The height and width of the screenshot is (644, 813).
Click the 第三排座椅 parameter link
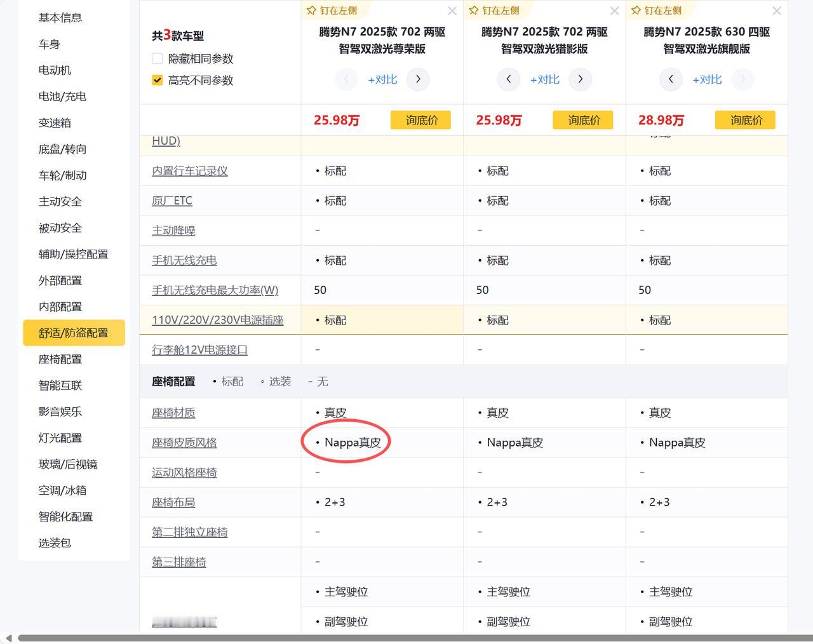click(179, 562)
